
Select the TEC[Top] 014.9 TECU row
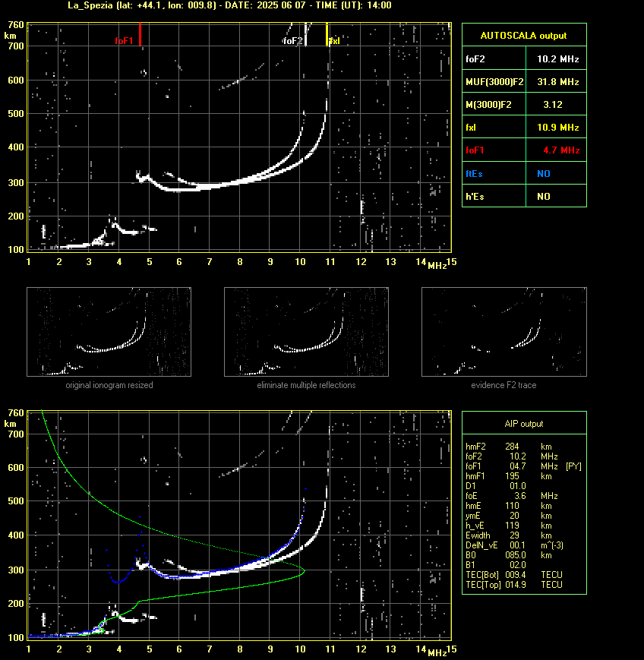(514, 585)
